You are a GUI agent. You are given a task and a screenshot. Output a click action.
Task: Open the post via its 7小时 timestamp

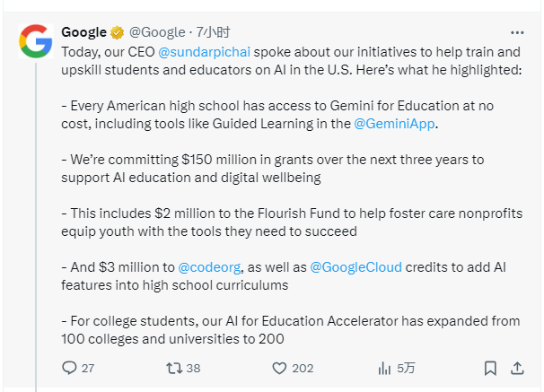[213, 33]
